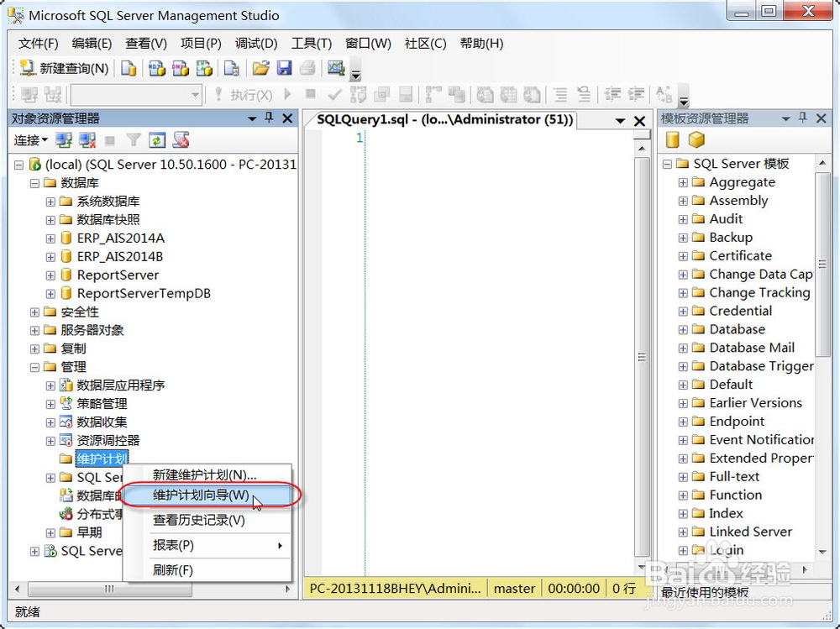The image size is (840, 629).
Task: Expand the 系统数据库 folder
Action: (x=50, y=202)
